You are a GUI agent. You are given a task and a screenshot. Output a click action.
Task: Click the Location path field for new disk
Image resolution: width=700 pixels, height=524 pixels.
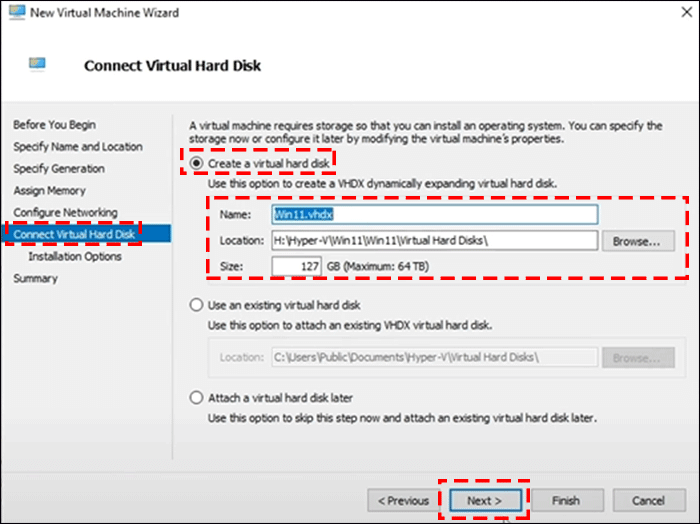coord(434,241)
